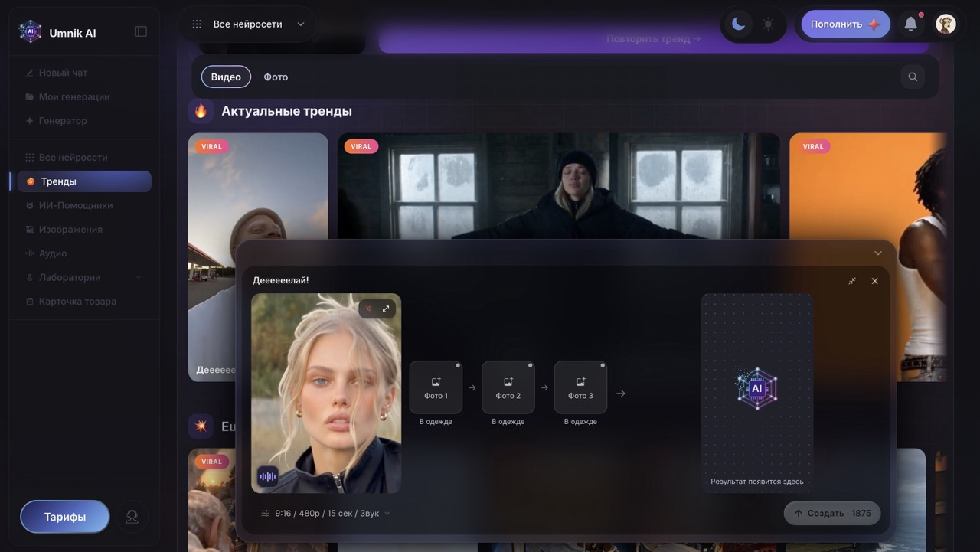Open the user profile avatar
The width and height of the screenshot is (980, 552).
pos(946,24)
